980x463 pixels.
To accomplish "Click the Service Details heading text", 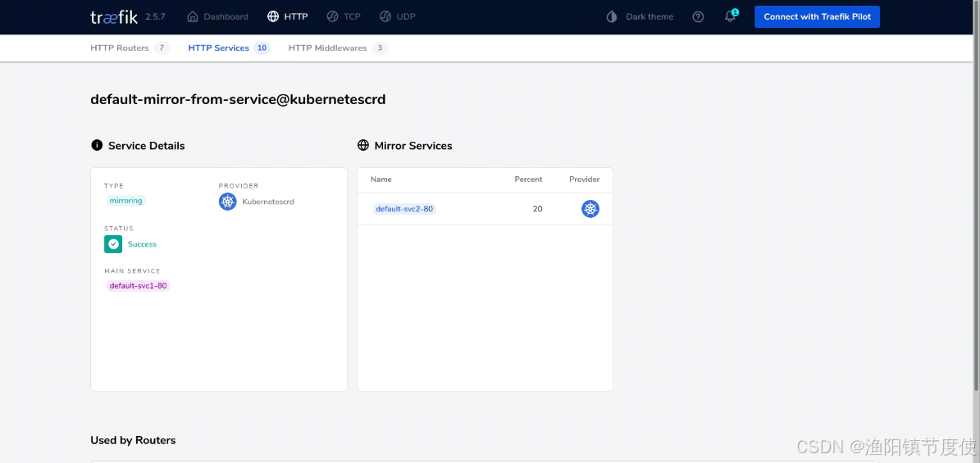I will (x=146, y=146).
